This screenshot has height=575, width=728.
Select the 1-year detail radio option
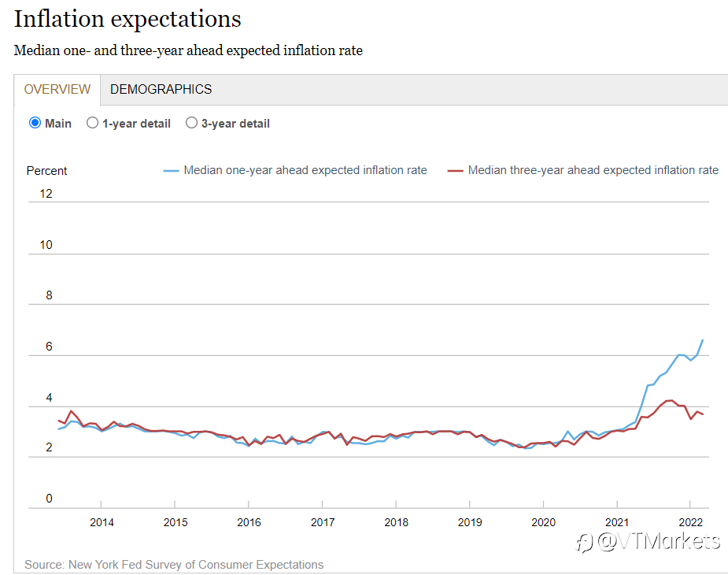click(x=92, y=123)
